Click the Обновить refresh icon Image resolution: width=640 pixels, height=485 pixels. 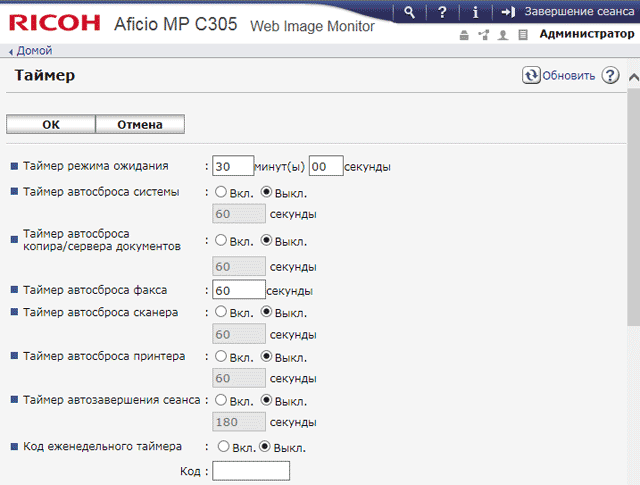click(x=531, y=75)
